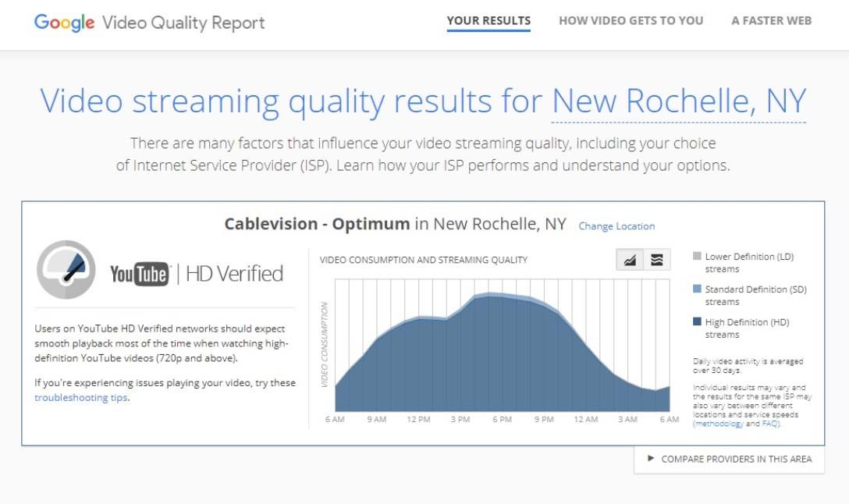
Task: Click the High Definition (HD) legend square
Action: [x=697, y=321]
